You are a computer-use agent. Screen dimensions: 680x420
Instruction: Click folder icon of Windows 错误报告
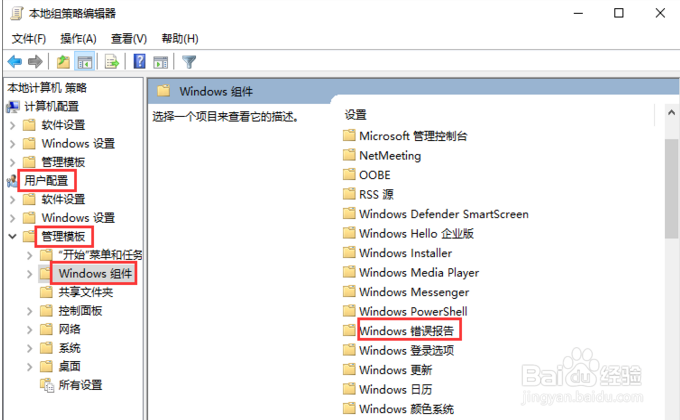(349, 331)
